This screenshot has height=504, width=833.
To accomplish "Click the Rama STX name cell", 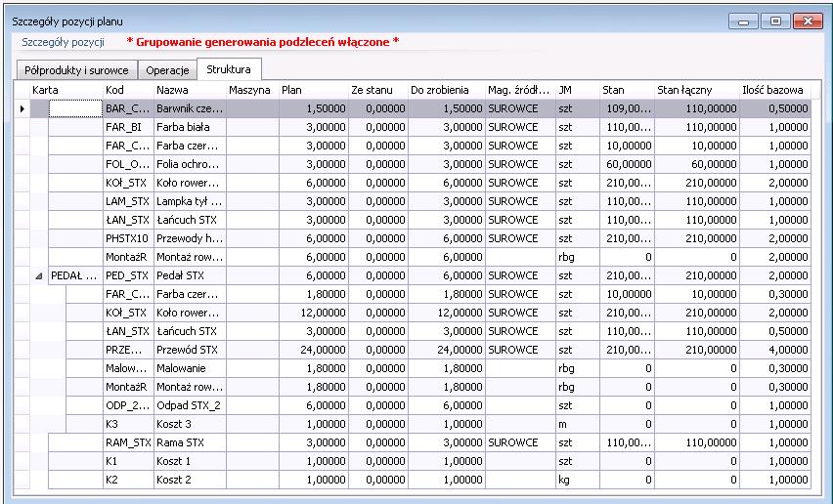I will coord(191,443).
